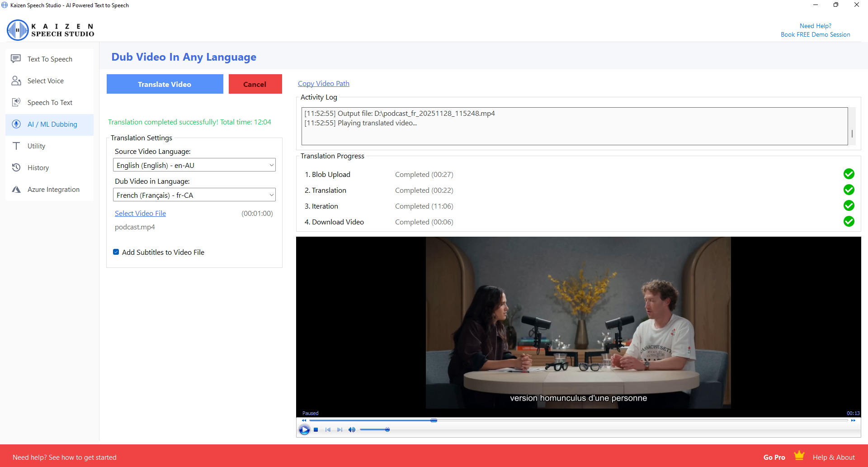Screen dimensions: 868x467
Task: Click the crown icon beside Go Pro
Action: pos(800,455)
